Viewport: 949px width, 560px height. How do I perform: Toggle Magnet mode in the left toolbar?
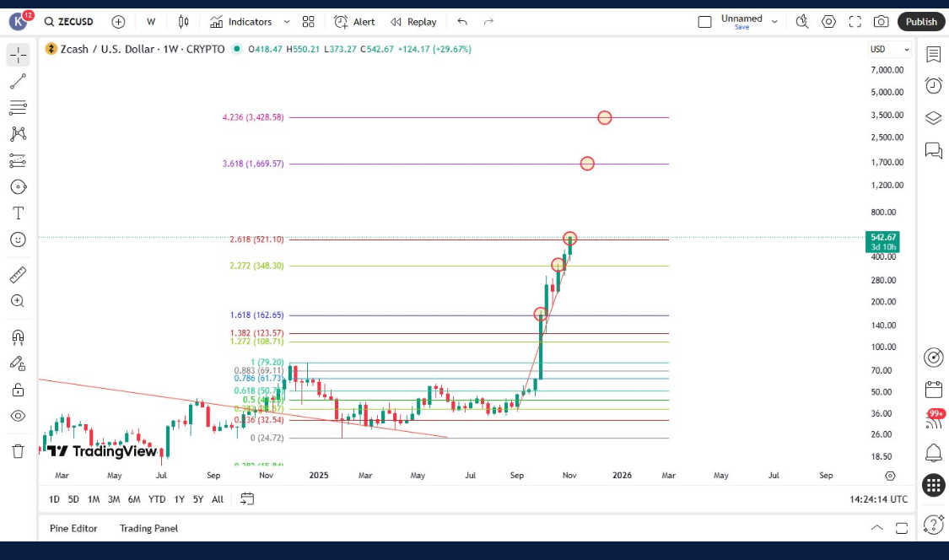18,337
